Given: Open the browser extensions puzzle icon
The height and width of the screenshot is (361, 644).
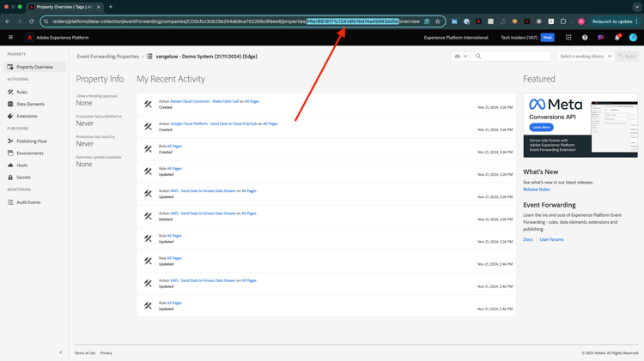Looking at the screenshot, I should (x=563, y=21).
